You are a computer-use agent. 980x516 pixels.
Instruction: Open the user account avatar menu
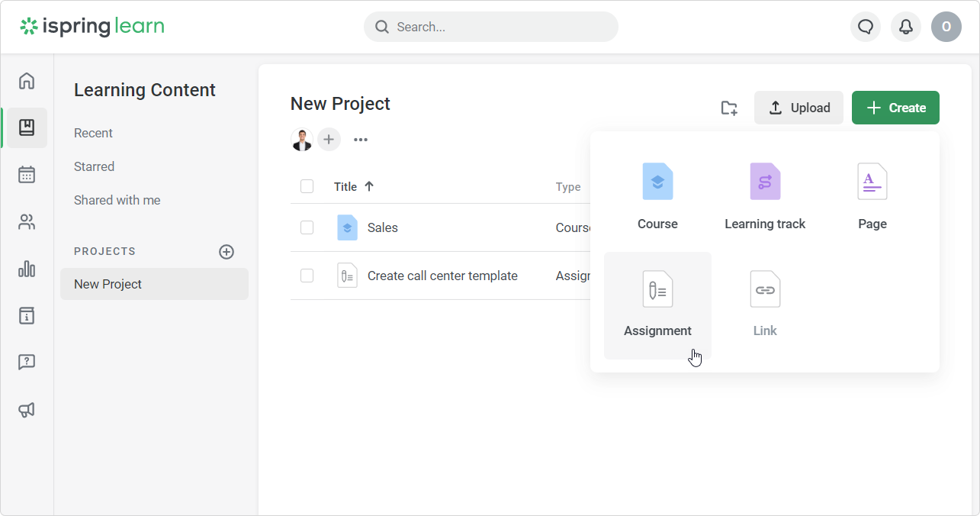[946, 27]
